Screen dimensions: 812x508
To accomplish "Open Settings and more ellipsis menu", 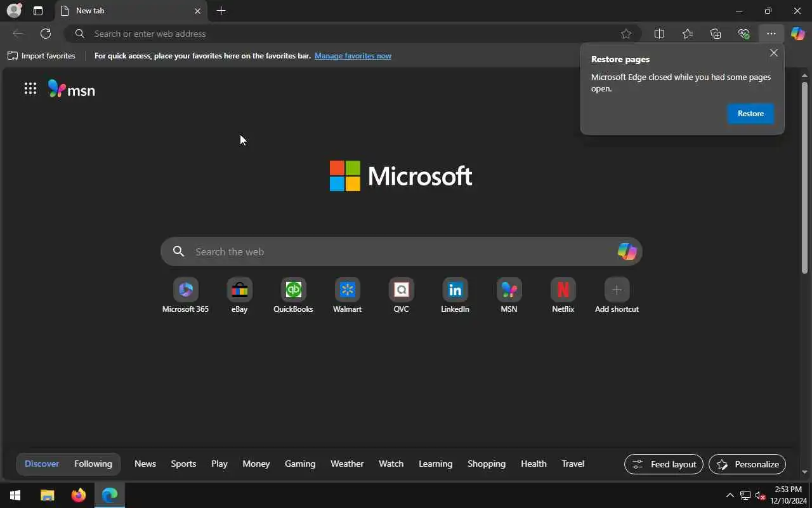I will point(771,34).
